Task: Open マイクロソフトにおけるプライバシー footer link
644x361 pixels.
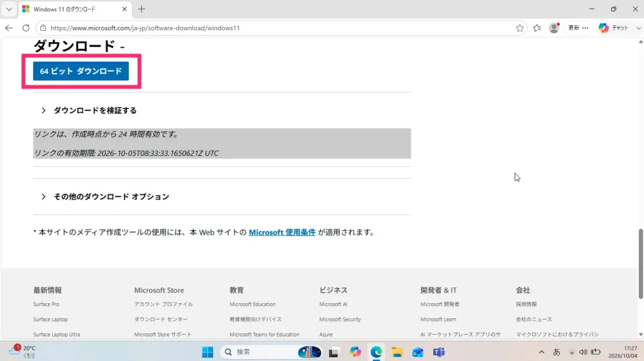Action: tap(557, 335)
